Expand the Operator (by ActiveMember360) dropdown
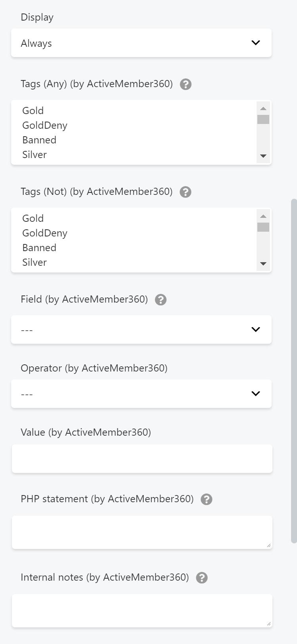Image resolution: width=297 pixels, height=644 pixels. 141,394
